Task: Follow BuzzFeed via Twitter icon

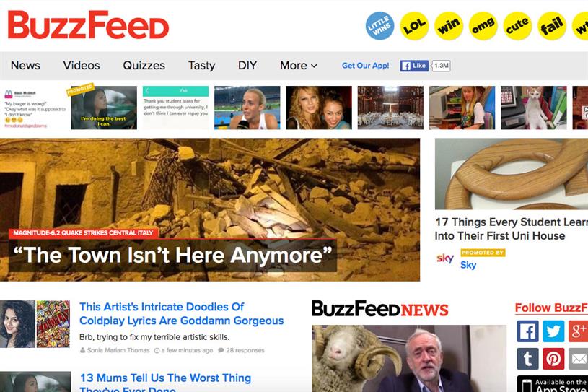Action: pyautogui.click(x=553, y=331)
